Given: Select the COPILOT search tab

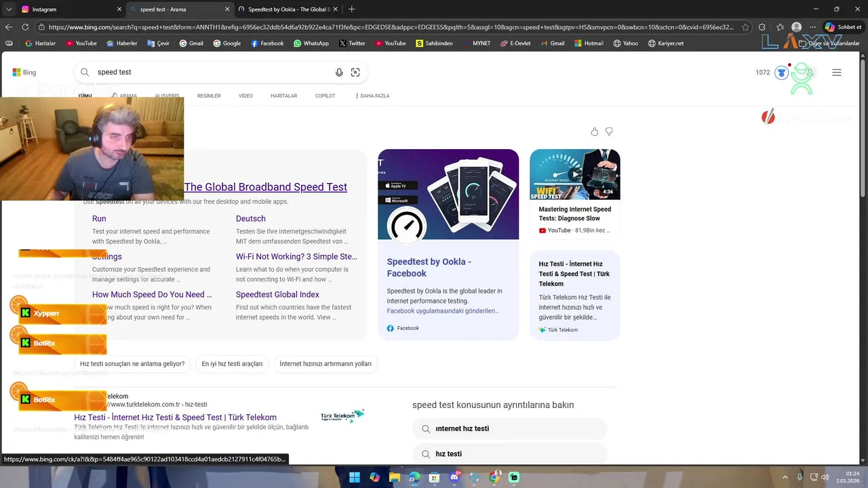Looking at the screenshot, I should 325,96.
